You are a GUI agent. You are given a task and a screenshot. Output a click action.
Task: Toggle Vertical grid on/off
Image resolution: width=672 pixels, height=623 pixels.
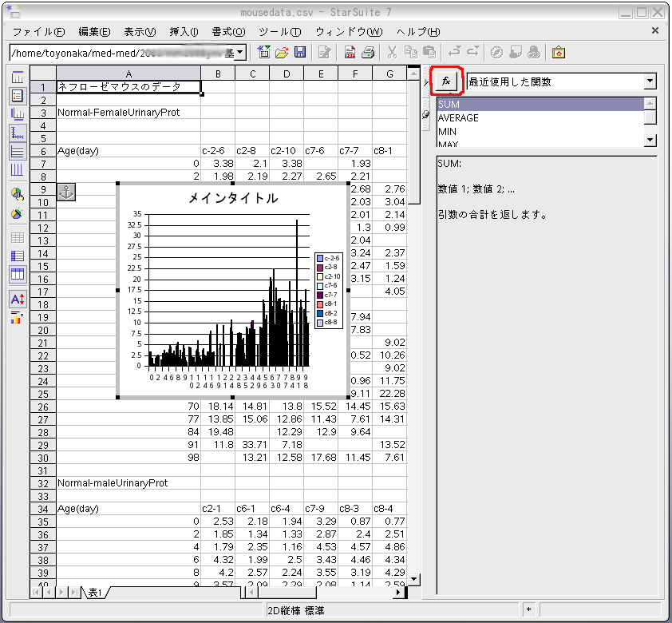click(x=17, y=170)
